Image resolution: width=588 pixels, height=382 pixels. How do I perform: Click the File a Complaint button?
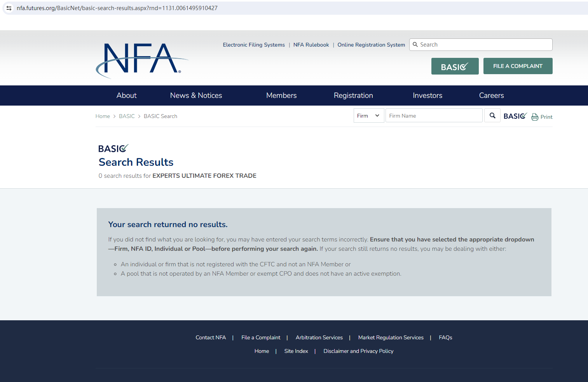pyautogui.click(x=518, y=66)
